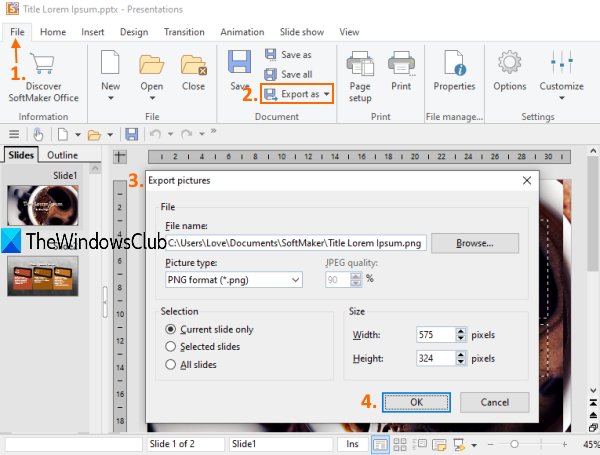
Task: Switch to the Slides panel tab
Action: 21,155
